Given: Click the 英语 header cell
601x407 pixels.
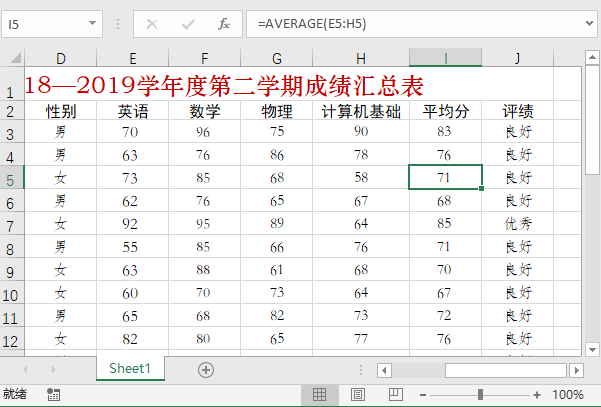Looking at the screenshot, I should coord(133,111).
